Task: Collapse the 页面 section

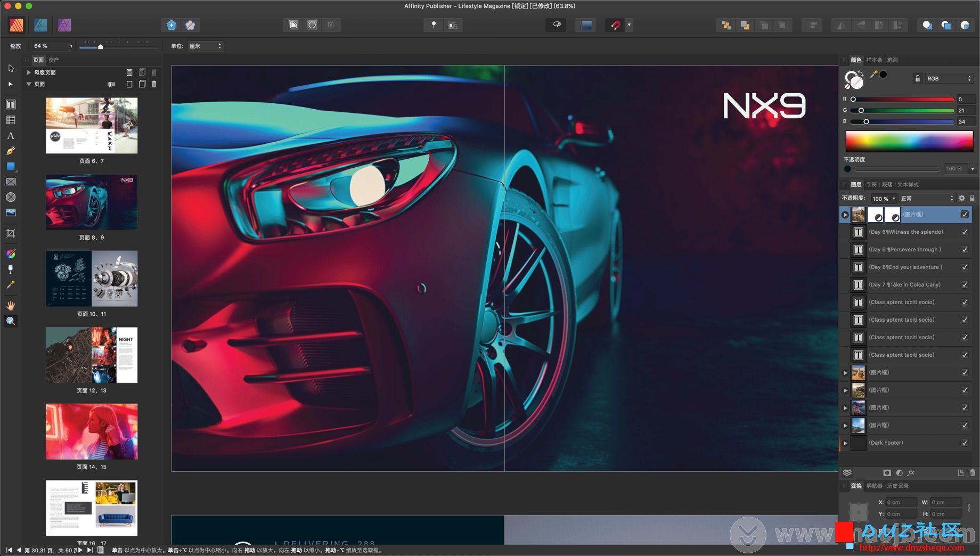Action: tap(29, 84)
